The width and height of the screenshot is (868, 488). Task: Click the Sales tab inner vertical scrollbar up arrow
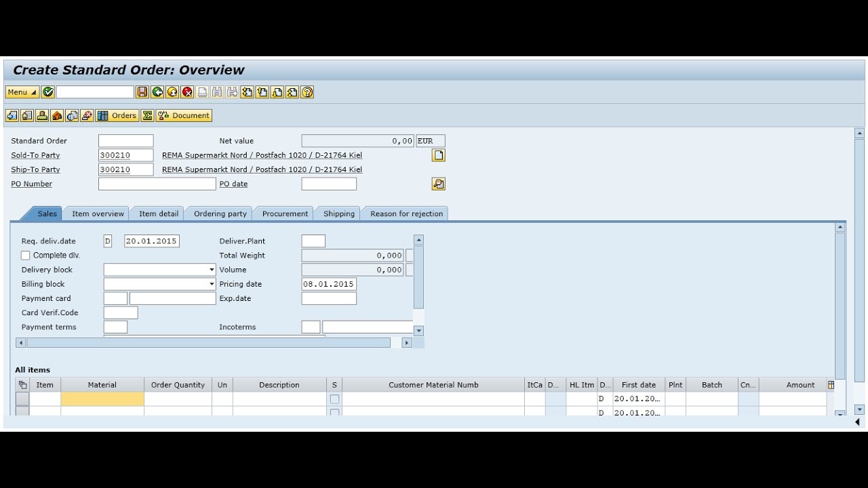click(418, 240)
